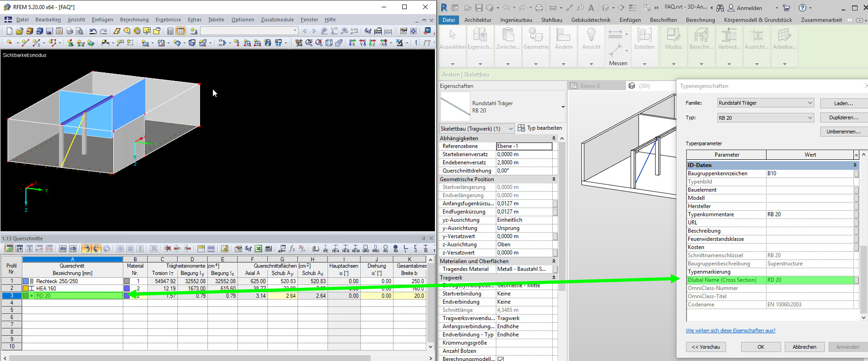Collapse the ID-Daten parameter group
Viewport: 868px width, 361px height.
(x=855, y=165)
